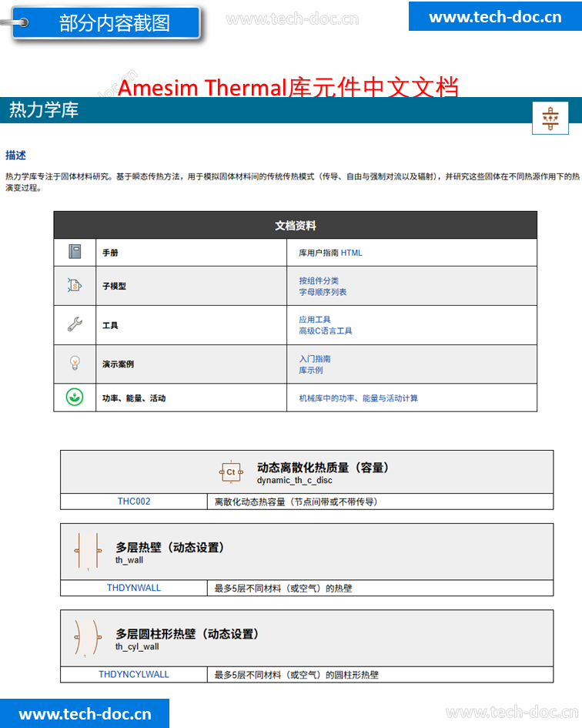This screenshot has width=582, height=728.
Task: Open the 字母顺序列表 link
Action: click(323, 292)
